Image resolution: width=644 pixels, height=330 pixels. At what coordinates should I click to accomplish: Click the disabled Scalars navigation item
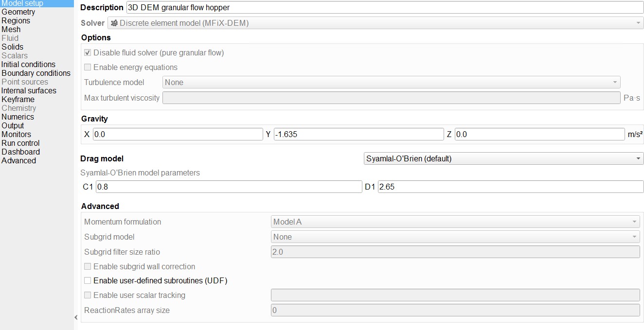tap(14, 55)
